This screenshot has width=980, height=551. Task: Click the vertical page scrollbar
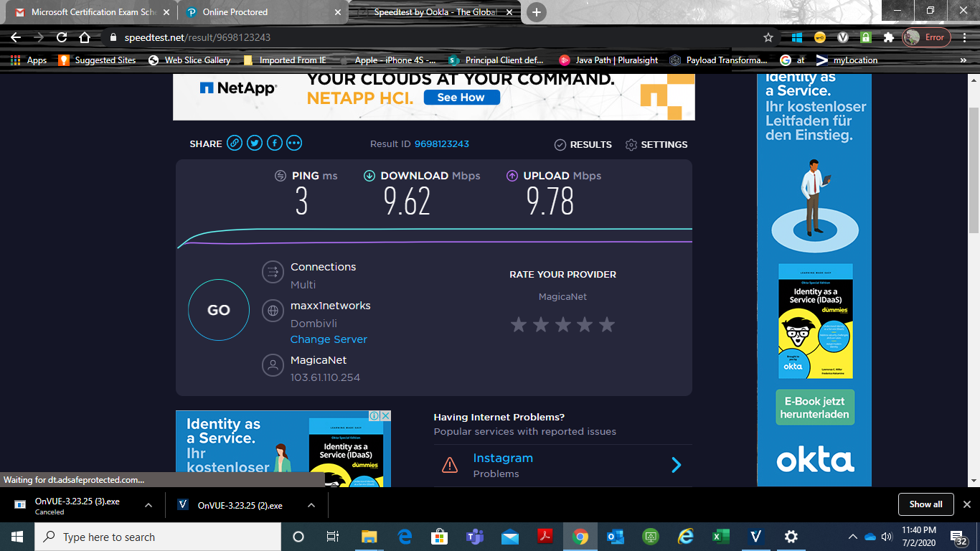point(974,170)
